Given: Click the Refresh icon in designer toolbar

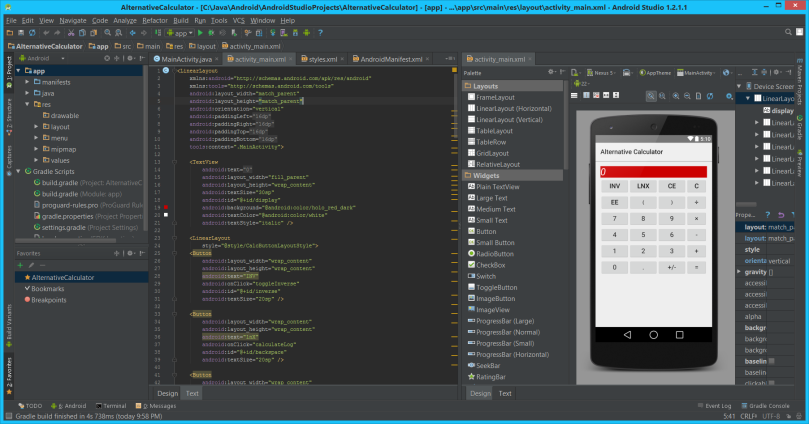Looking at the screenshot, I should click(710, 96).
